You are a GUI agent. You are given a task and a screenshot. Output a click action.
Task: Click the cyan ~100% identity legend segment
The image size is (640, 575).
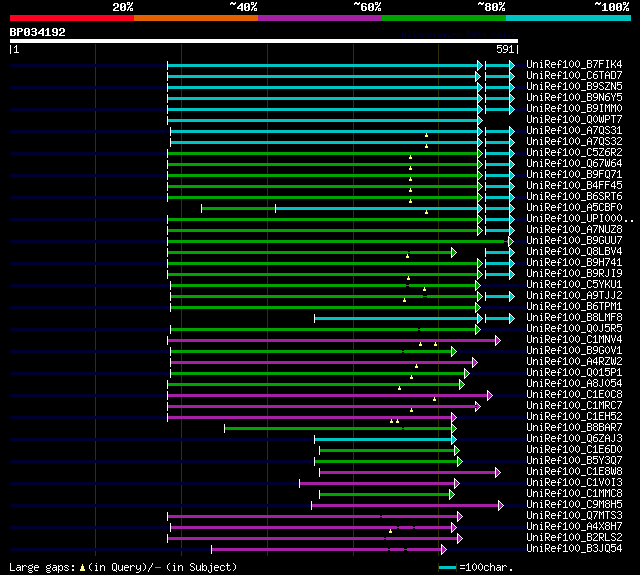point(568,18)
